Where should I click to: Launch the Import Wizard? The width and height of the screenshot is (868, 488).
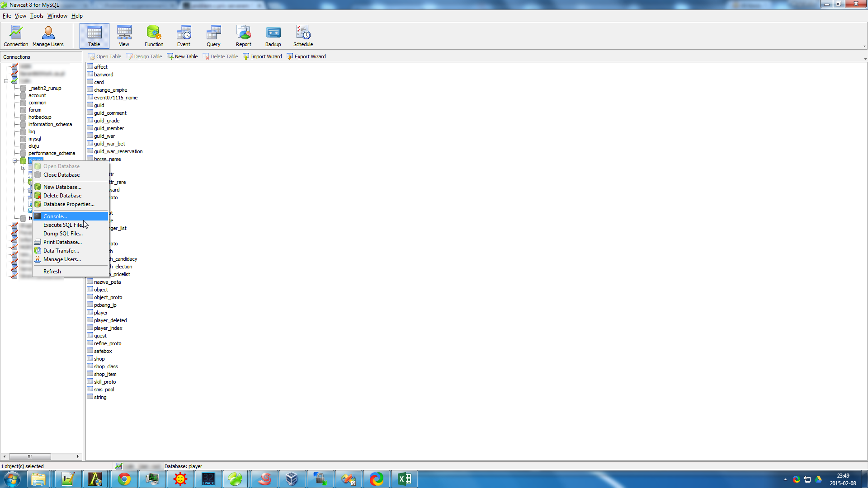pyautogui.click(x=262, y=56)
